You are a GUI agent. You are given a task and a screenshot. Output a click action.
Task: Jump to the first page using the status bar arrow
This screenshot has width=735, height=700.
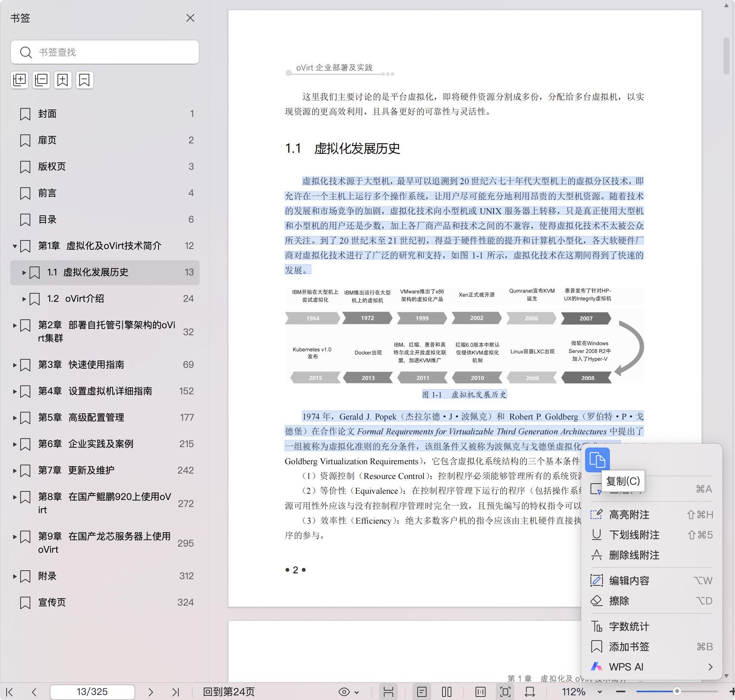coord(10,692)
